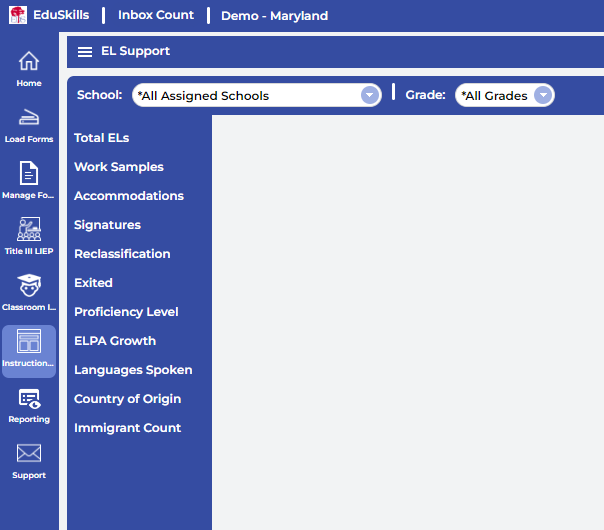Open Inbox Count in top bar
Image resolution: width=604 pixels, height=530 pixels.
pos(155,15)
